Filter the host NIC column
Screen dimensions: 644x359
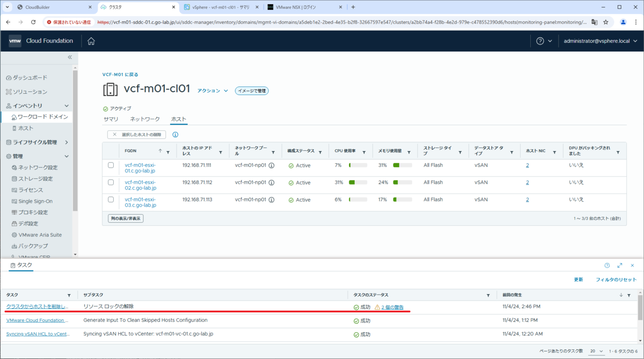pos(554,152)
